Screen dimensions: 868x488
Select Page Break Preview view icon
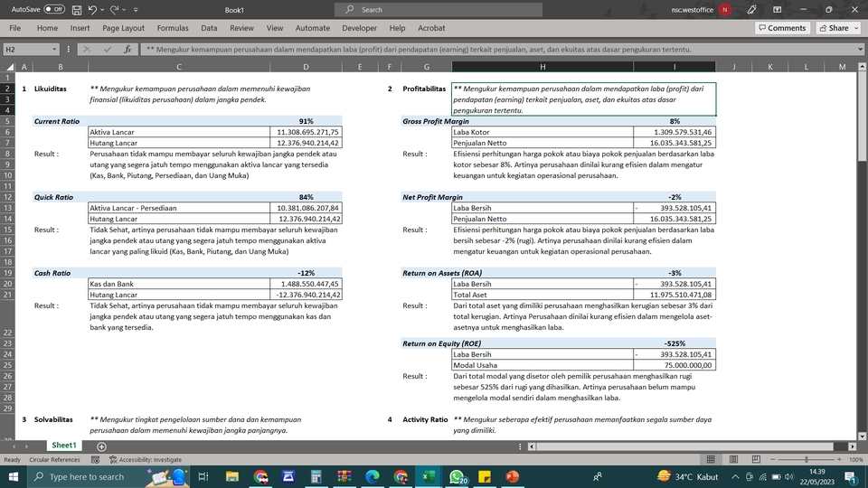pyautogui.click(x=756, y=459)
